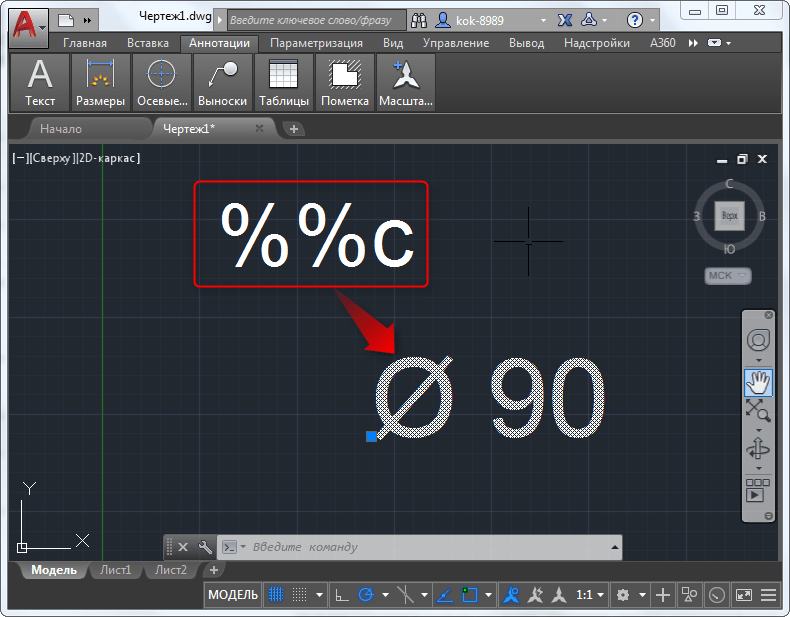Image resolution: width=790 pixels, height=617 pixels.
Task: Switch to the Начало file tab
Action: (60, 129)
